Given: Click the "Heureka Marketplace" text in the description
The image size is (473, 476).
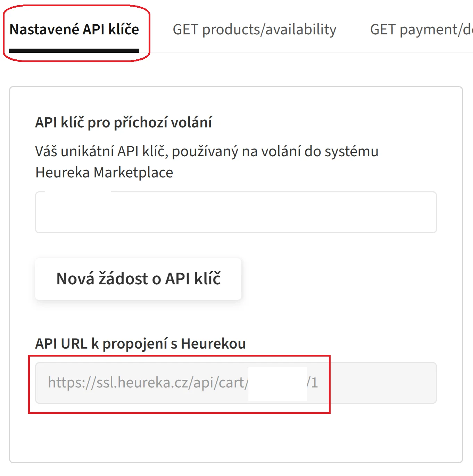Looking at the screenshot, I should [x=104, y=173].
